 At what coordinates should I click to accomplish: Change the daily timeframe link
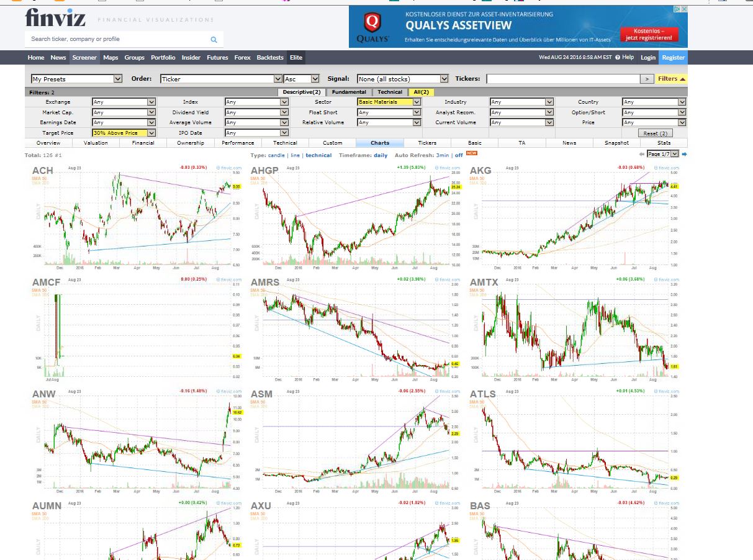coord(381,155)
